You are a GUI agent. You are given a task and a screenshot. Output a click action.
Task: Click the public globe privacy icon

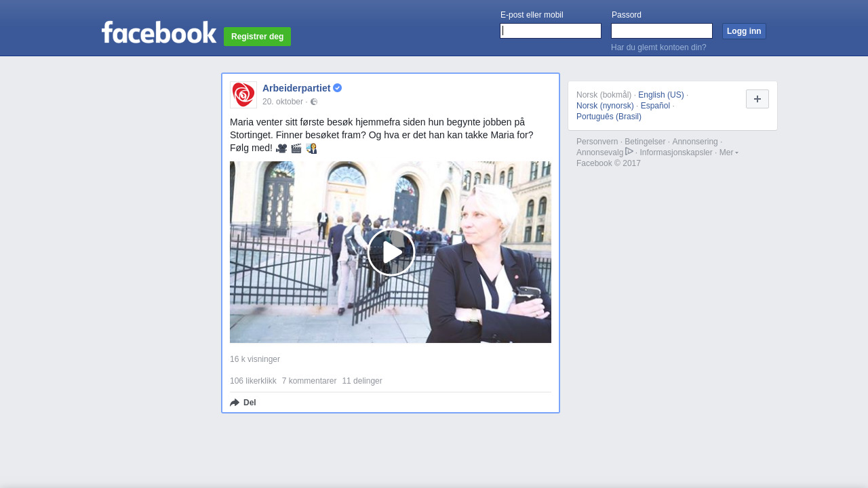tap(314, 102)
